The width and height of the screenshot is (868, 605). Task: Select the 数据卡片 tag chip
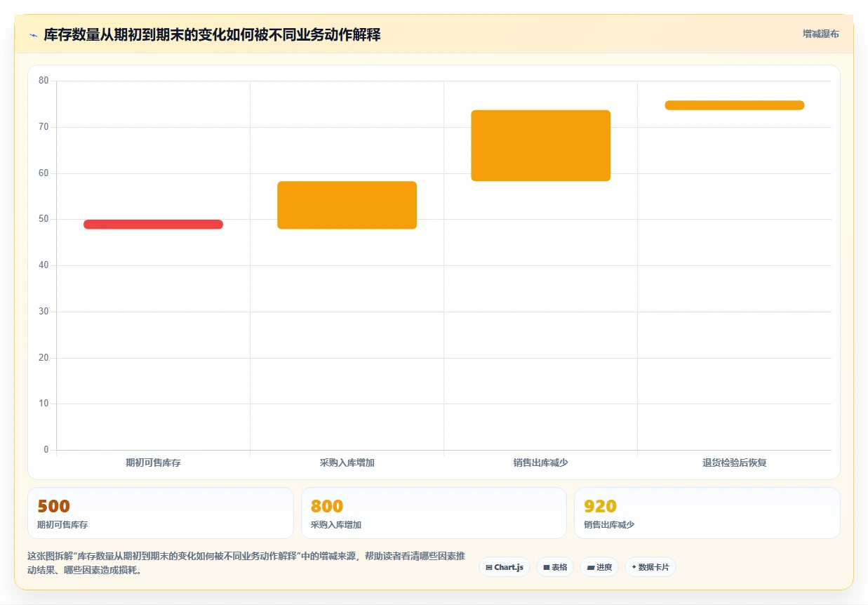[x=650, y=567]
